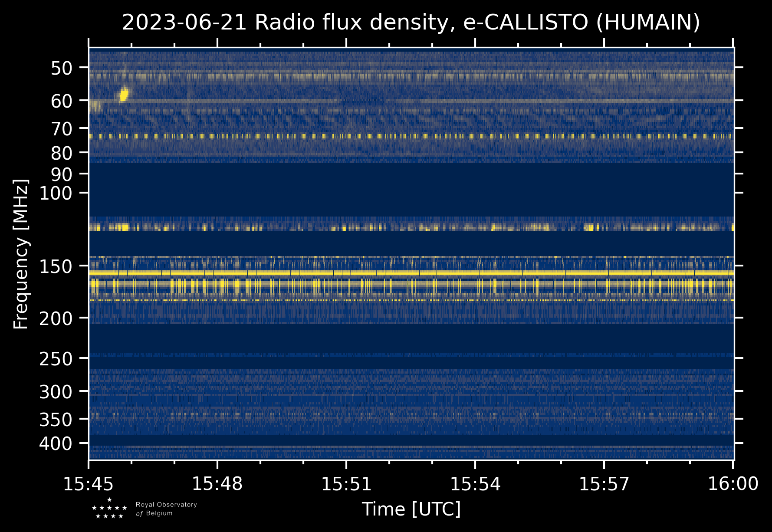Click the 15:51 time tick label
The height and width of the screenshot is (532, 772).
pos(346,484)
